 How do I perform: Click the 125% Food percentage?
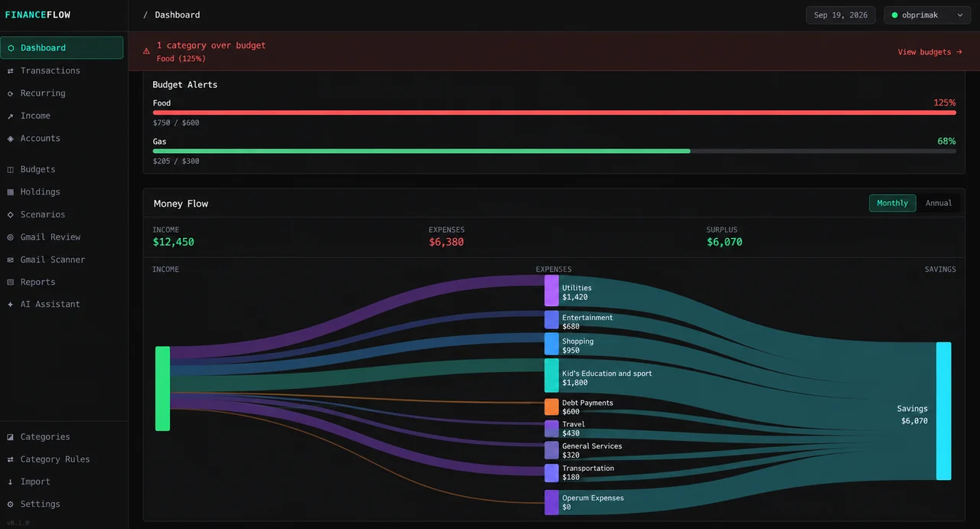click(945, 103)
